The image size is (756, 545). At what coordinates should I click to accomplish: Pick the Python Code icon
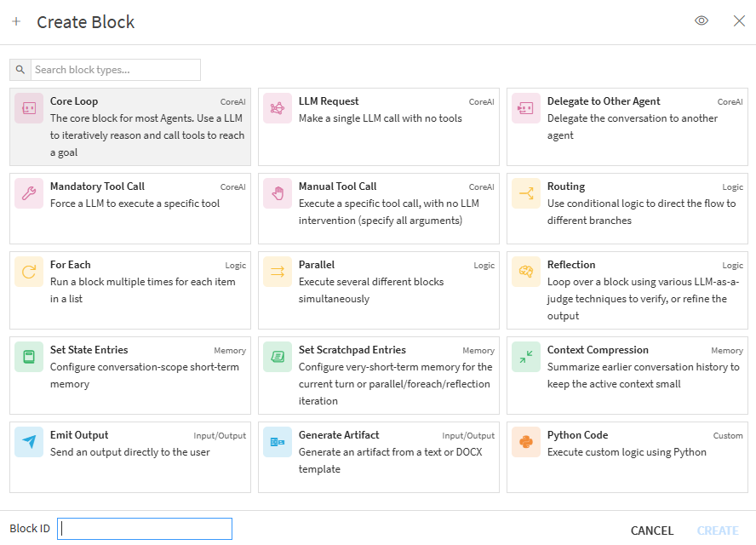(x=526, y=442)
